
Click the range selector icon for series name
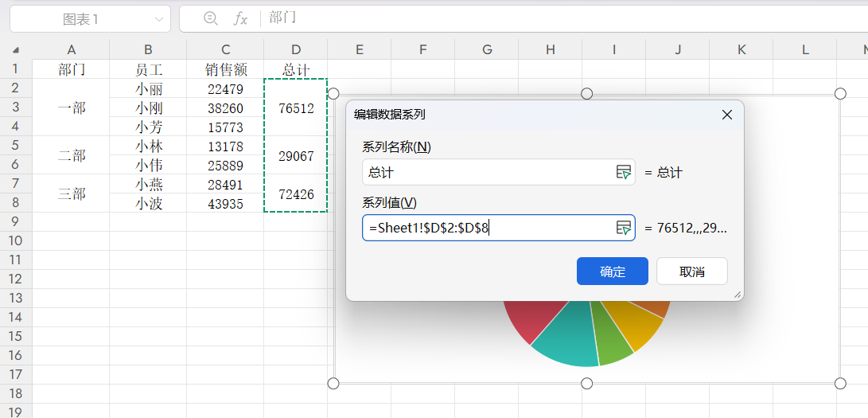click(623, 172)
